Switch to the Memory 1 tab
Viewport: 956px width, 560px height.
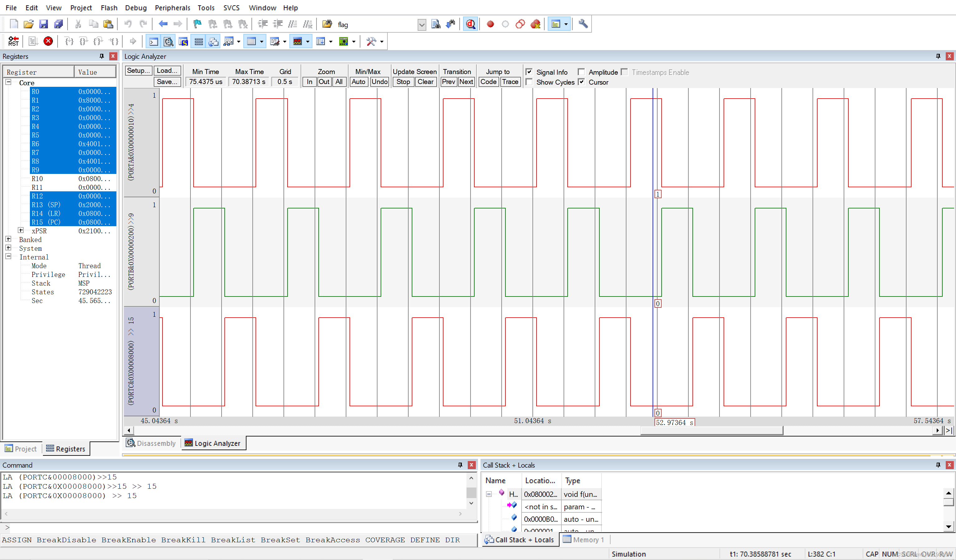click(584, 539)
